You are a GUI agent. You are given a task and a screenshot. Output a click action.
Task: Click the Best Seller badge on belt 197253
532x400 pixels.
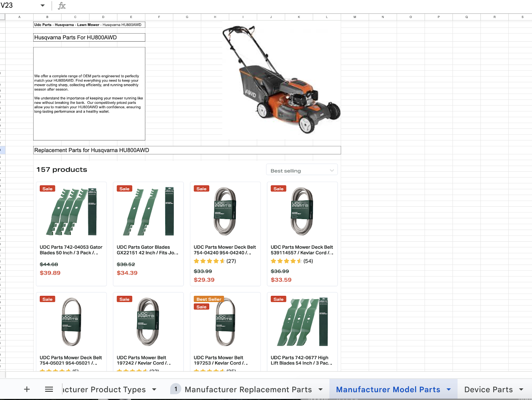click(209, 299)
